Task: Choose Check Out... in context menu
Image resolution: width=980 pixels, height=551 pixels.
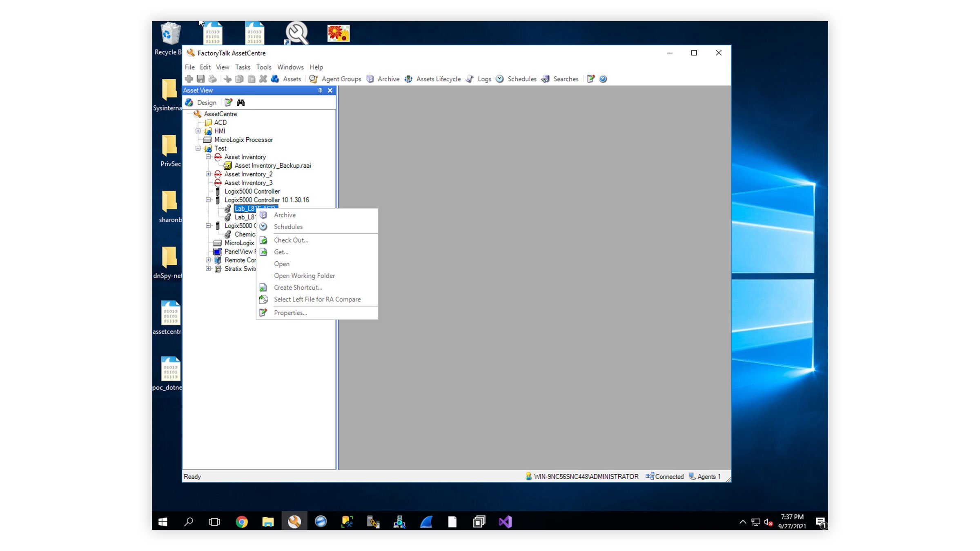Action: (x=317, y=240)
